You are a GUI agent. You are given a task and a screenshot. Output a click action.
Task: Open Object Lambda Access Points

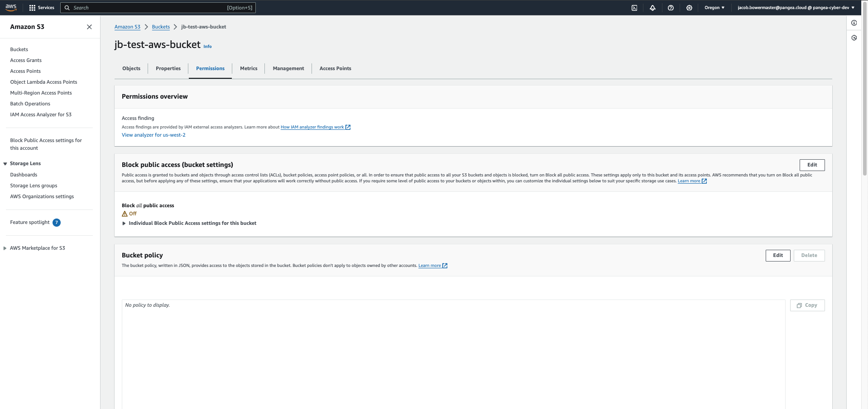pyautogui.click(x=43, y=82)
